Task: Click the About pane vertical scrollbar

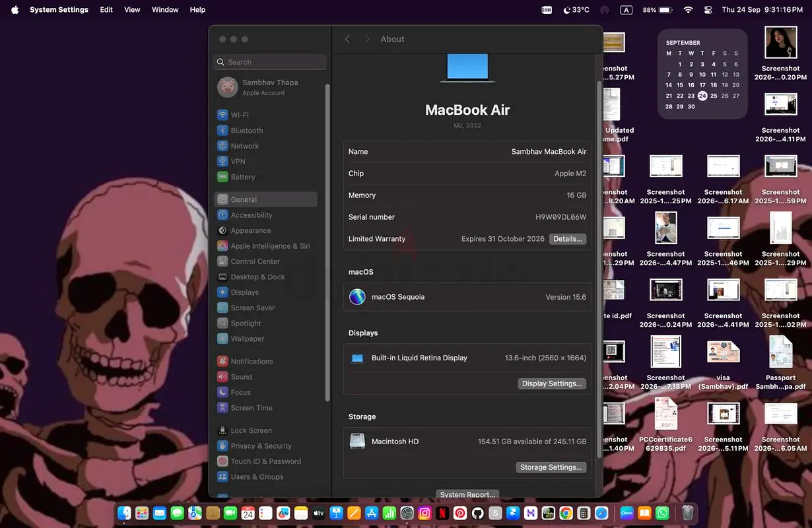Action: pos(599,269)
